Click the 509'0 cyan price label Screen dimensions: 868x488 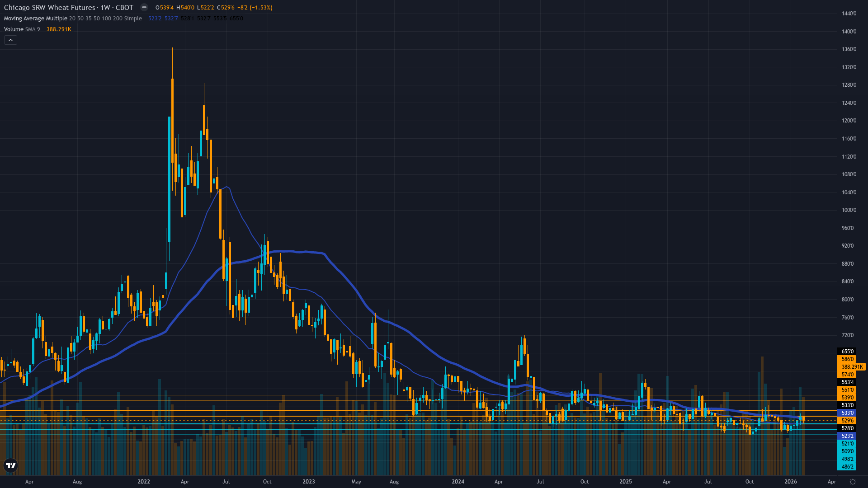pos(848,451)
